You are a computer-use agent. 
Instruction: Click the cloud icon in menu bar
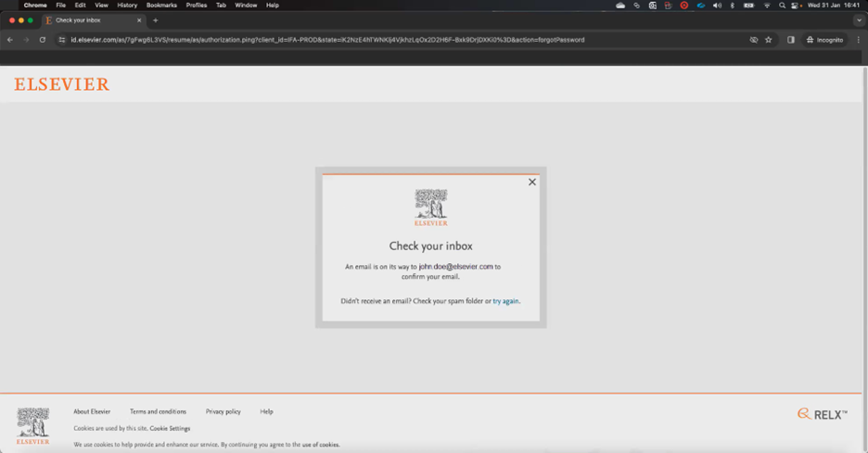tap(620, 5)
